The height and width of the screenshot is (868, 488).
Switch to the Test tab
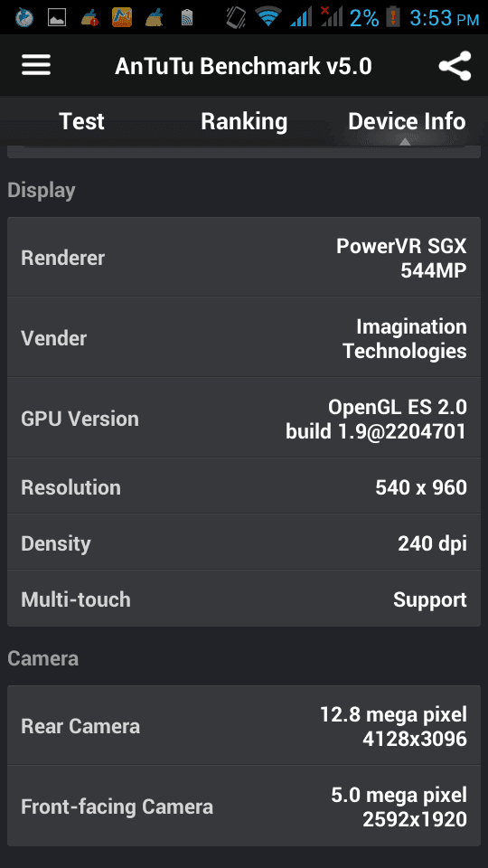point(81,121)
